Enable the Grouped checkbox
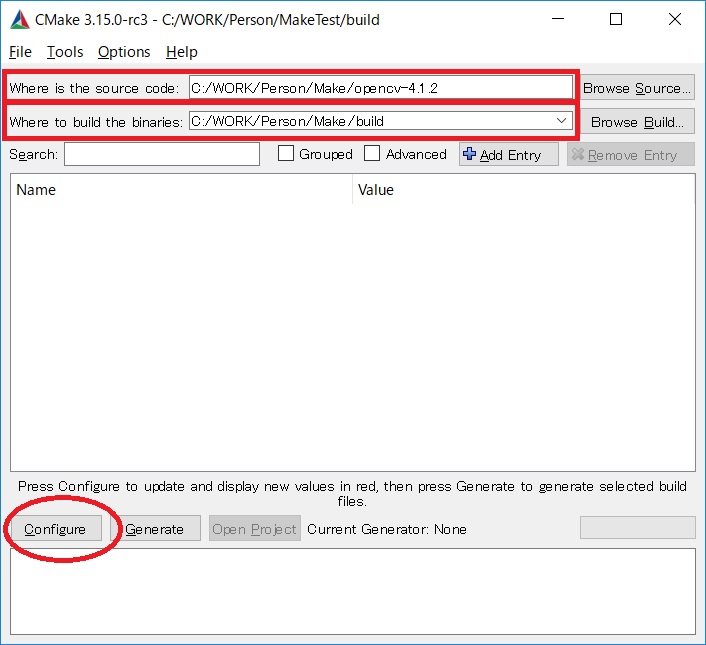The width and height of the screenshot is (706, 645). point(286,153)
